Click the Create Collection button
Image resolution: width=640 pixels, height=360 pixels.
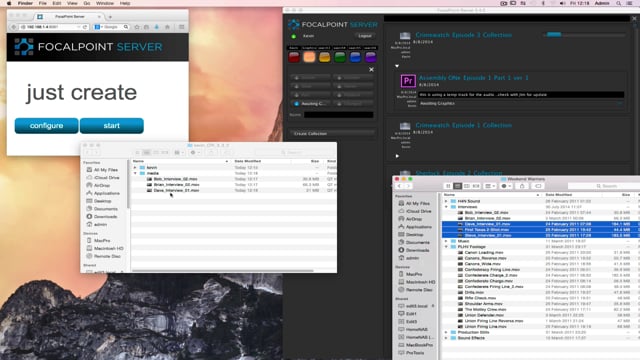333,133
